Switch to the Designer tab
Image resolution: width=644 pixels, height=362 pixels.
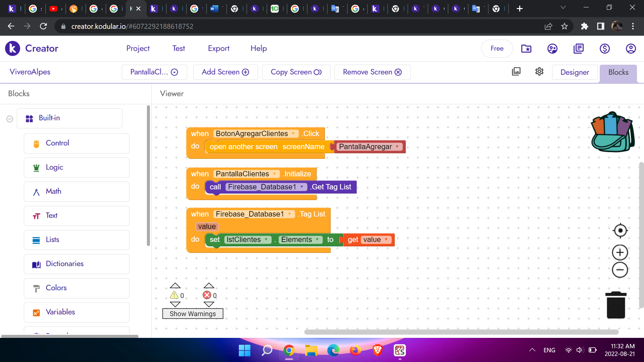point(575,72)
